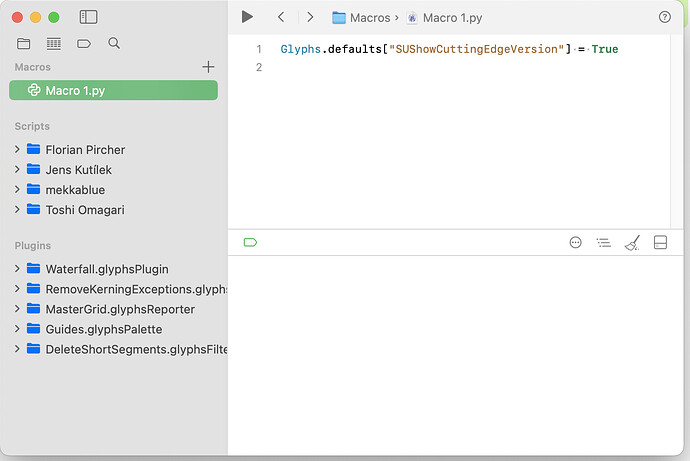Click the Scripts section header
The height and width of the screenshot is (461, 690).
click(32, 126)
